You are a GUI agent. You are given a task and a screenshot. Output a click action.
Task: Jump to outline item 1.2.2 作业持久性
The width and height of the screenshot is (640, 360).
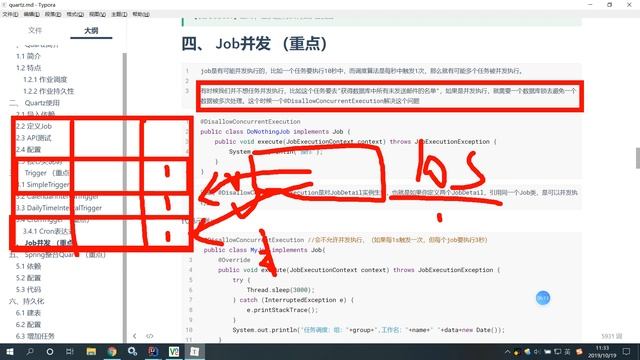click(x=49, y=91)
